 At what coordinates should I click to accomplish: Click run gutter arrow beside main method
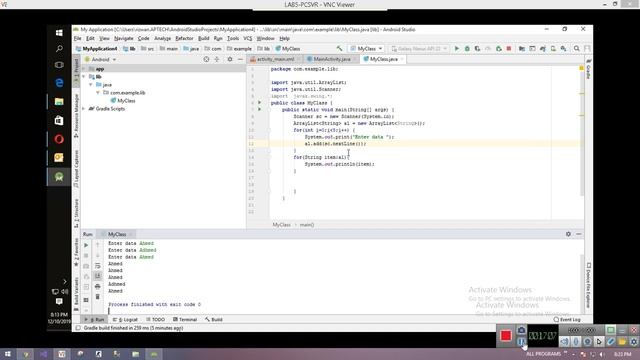[x=260, y=109]
